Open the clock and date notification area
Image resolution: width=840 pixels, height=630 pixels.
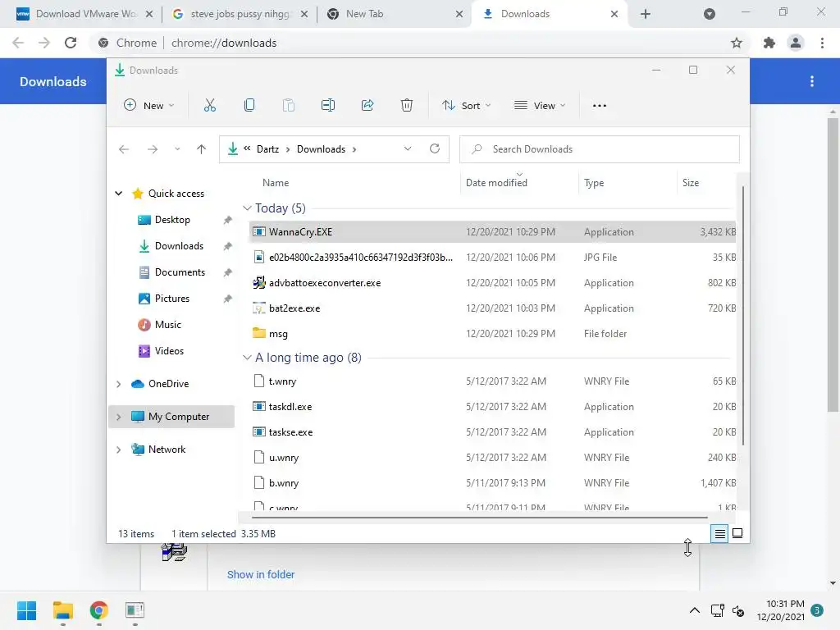(x=780, y=610)
